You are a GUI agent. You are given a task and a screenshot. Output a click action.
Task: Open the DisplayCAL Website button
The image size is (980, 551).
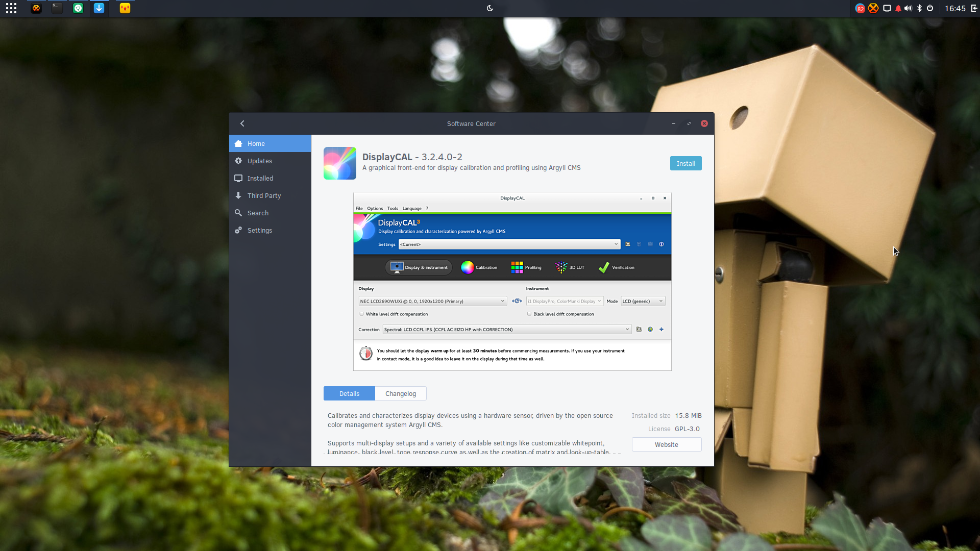[x=667, y=444]
